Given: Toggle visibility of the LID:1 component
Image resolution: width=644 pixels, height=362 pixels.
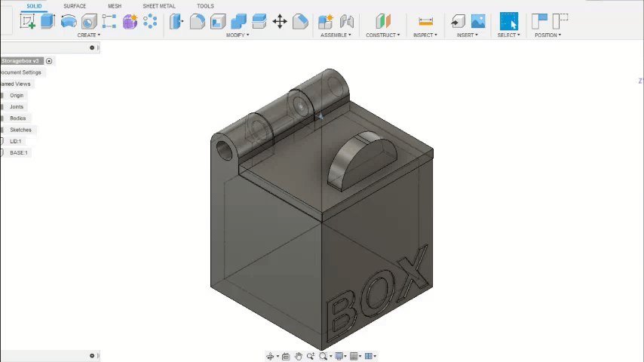Looking at the screenshot, I should tap(2, 141).
